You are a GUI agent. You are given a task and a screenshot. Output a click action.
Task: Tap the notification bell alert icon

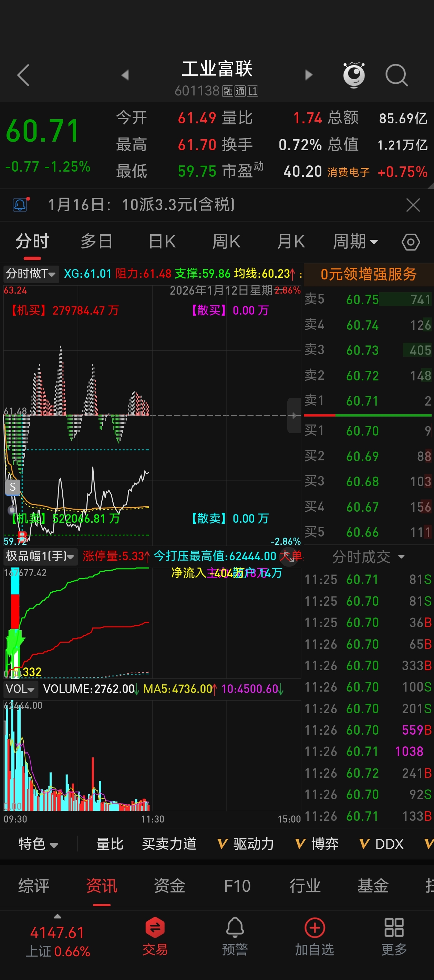coord(21,205)
